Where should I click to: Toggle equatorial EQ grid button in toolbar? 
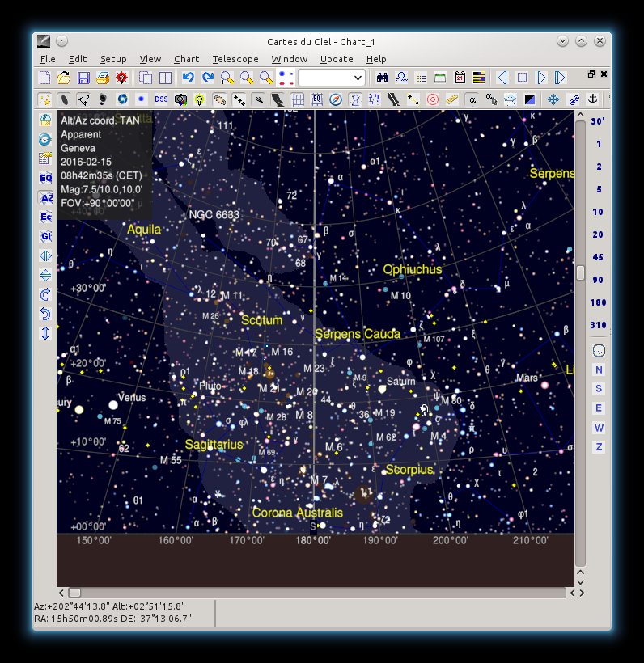(317, 99)
